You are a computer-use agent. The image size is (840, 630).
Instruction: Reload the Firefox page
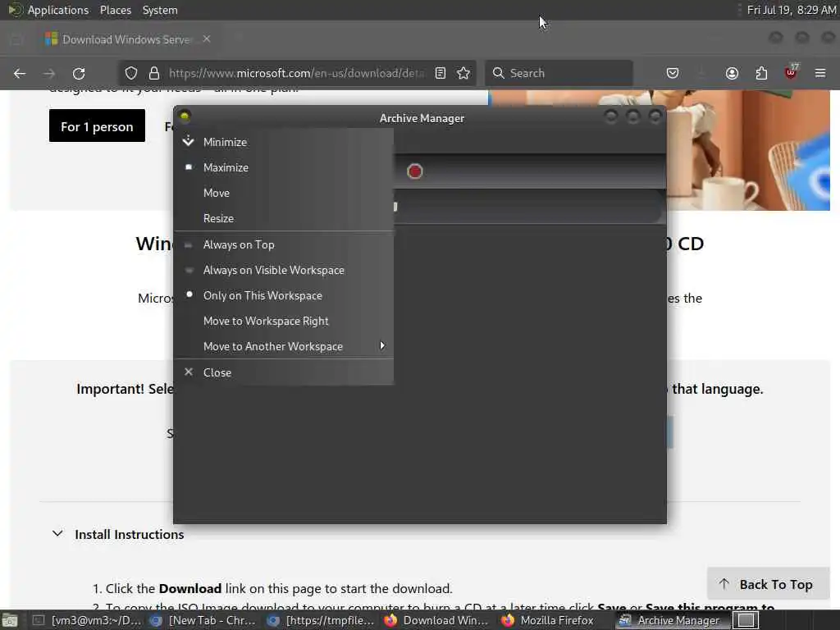79,73
